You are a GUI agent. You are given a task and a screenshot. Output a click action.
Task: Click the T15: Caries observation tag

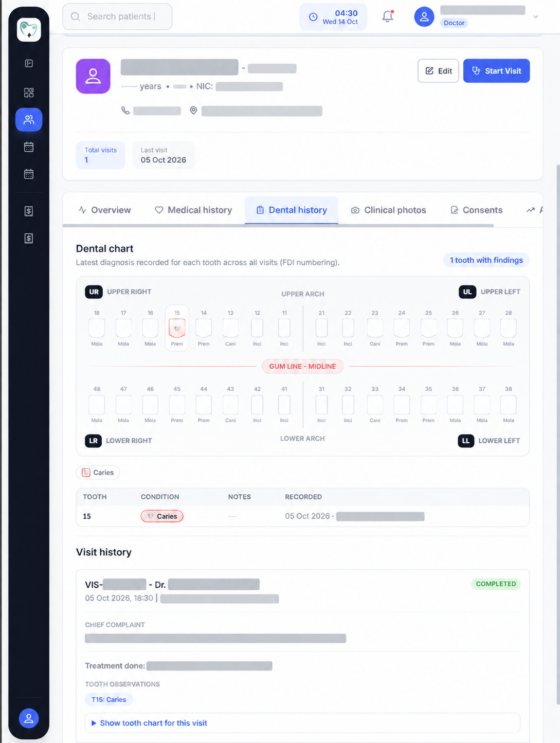coord(109,699)
